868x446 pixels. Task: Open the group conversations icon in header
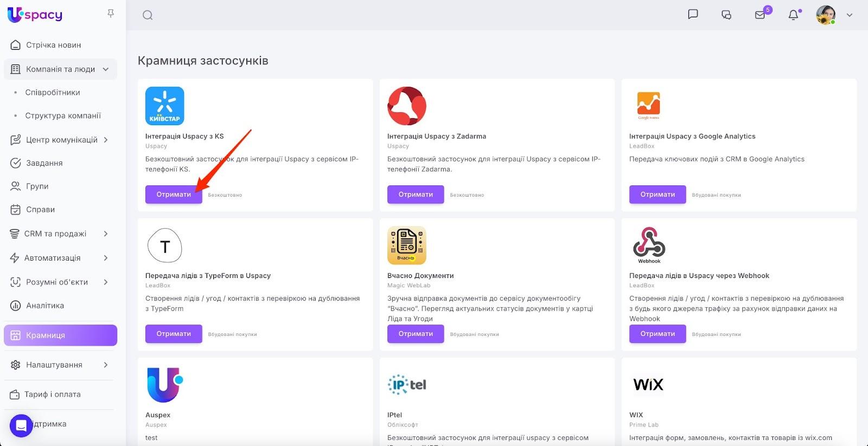(x=726, y=15)
